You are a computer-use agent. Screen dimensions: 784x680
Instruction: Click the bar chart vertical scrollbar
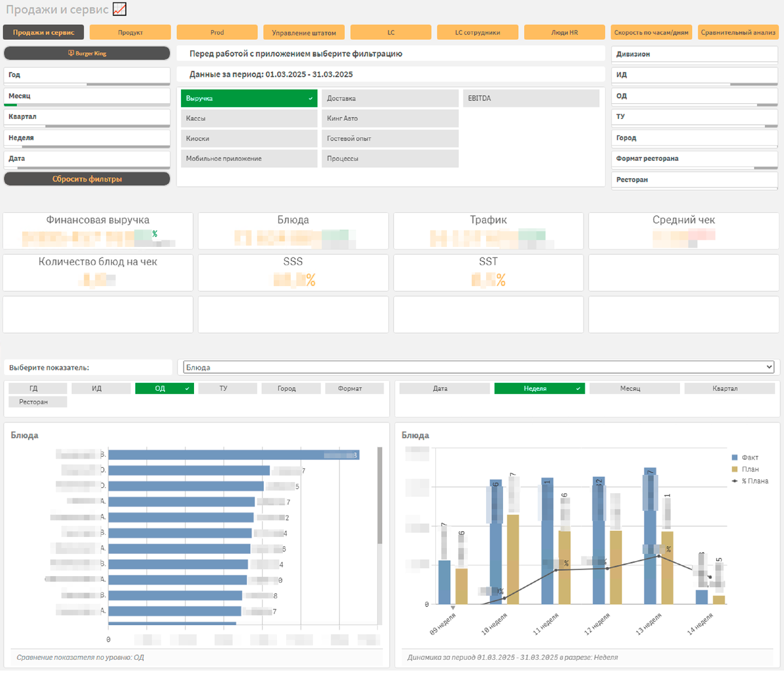[x=380, y=496]
